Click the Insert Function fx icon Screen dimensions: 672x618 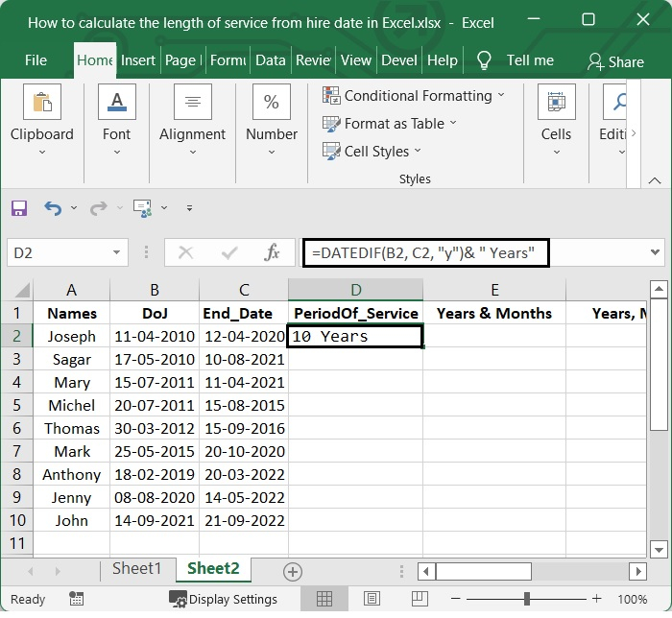(x=272, y=252)
